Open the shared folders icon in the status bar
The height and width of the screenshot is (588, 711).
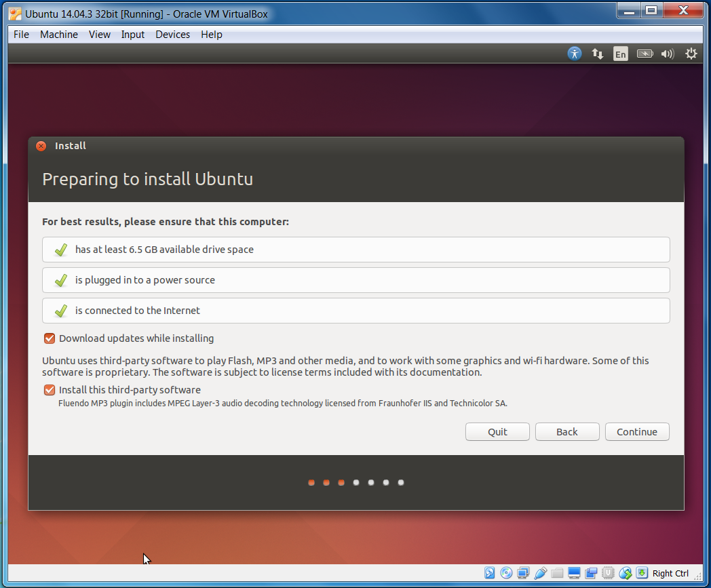[x=556, y=572]
